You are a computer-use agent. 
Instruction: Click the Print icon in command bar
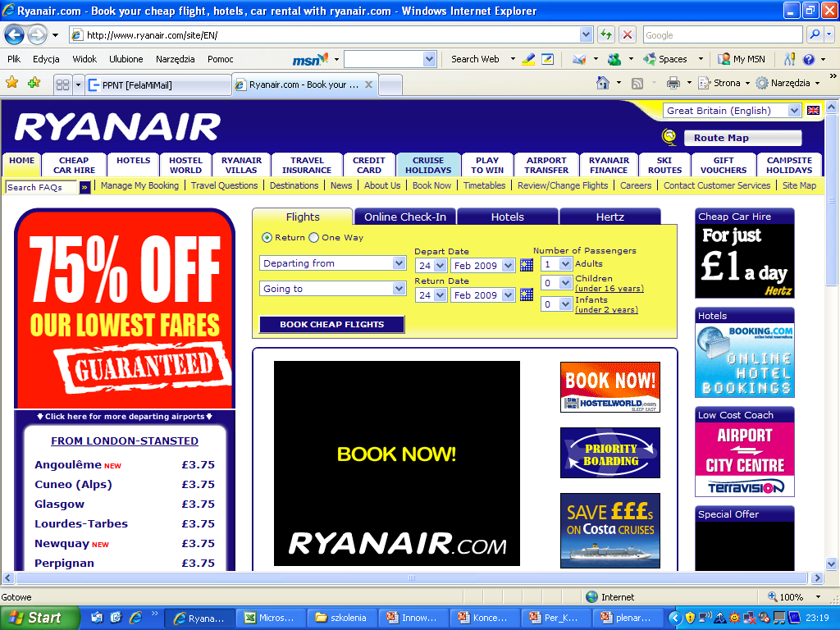pos(673,83)
